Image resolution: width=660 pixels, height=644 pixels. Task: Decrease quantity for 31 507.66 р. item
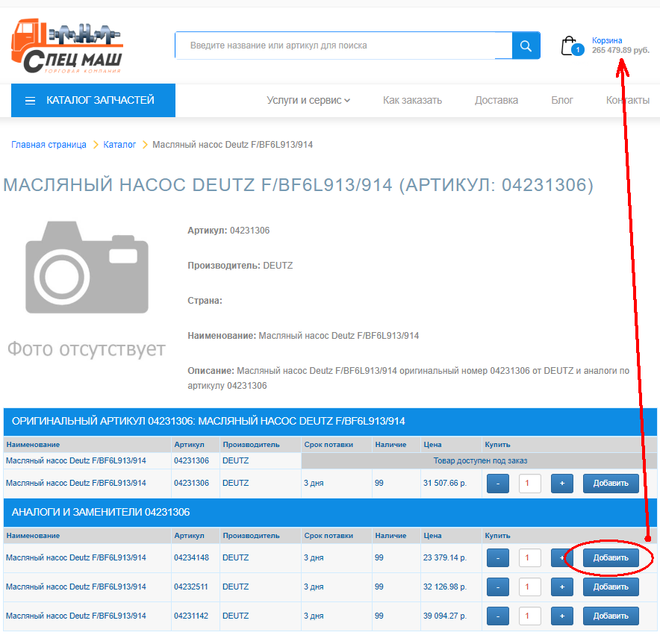(498, 484)
